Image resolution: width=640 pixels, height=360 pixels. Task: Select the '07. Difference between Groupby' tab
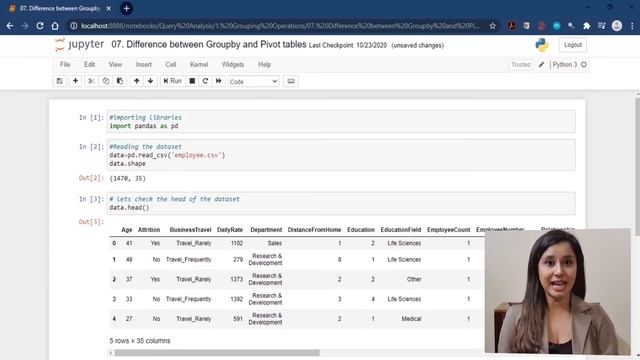click(x=60, y=9)
